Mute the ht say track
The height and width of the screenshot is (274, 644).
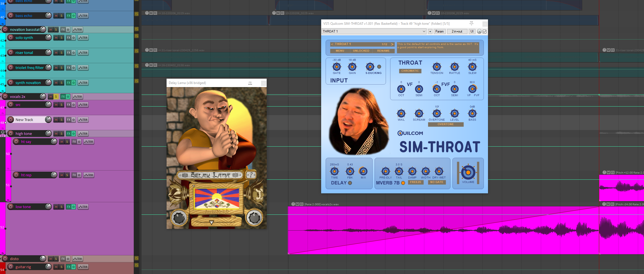pos(62,142)
